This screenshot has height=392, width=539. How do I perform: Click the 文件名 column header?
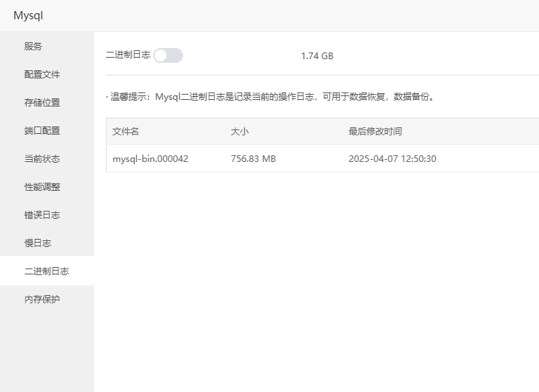tap(125, 132)
